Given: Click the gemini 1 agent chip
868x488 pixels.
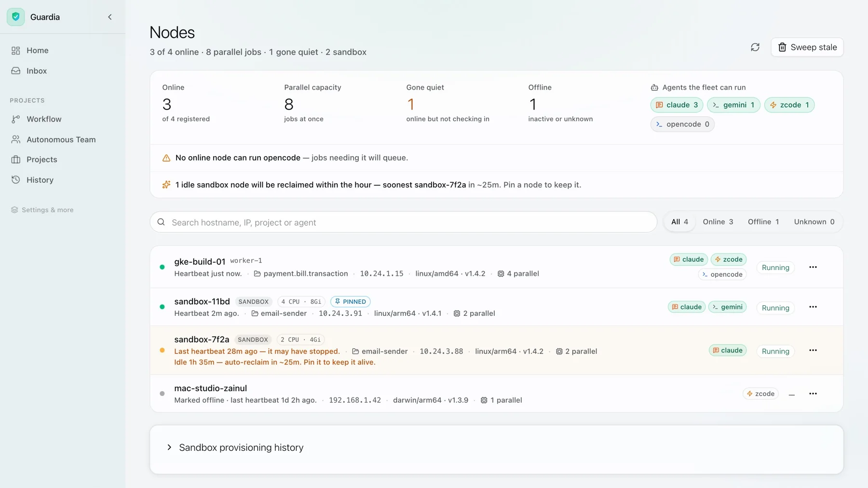Looking at the screenshot, I should 733,105.
